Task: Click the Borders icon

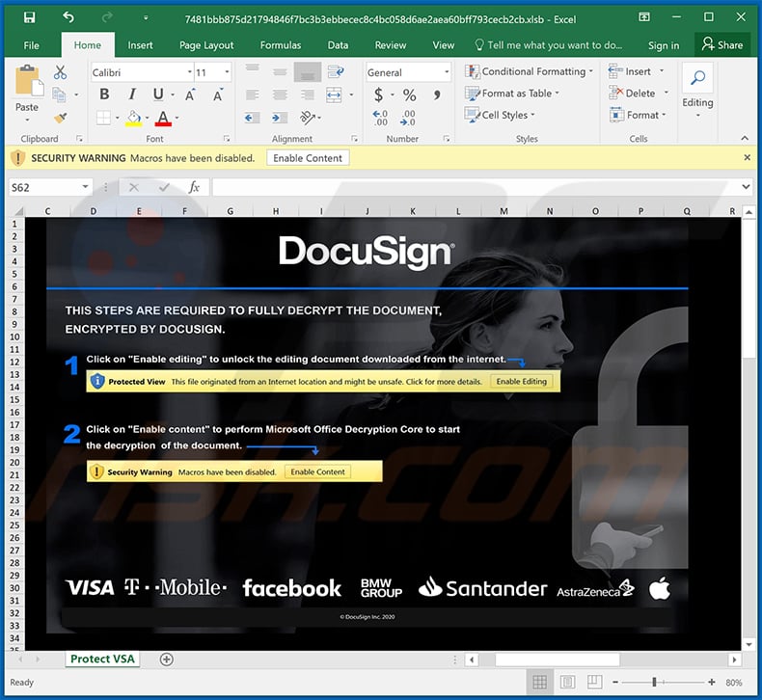Action: coord(103,118)
